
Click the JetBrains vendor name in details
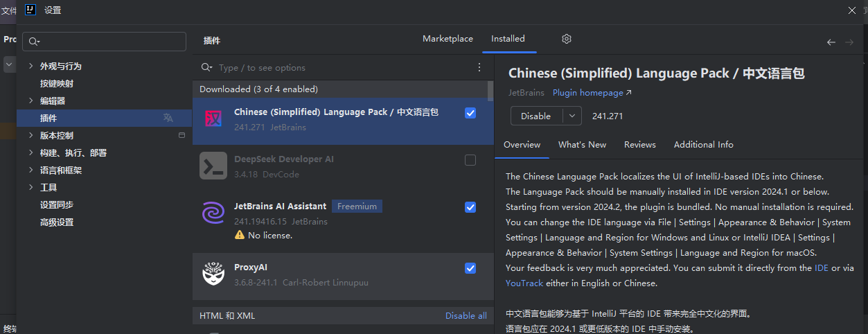(526, 93)
